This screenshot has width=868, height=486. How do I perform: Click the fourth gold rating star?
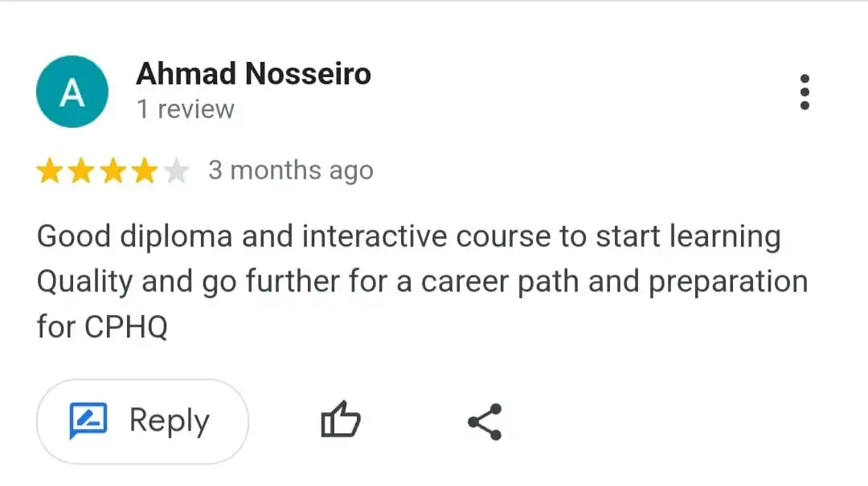(144, 171)
